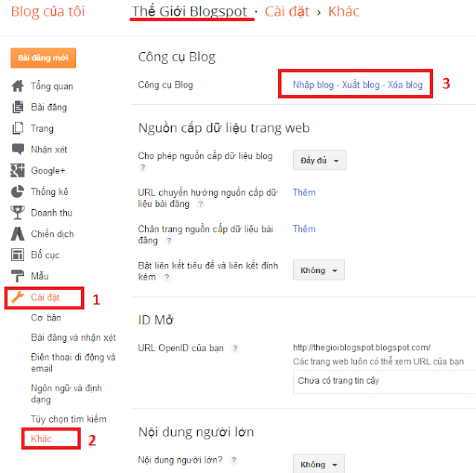The width and height of the screenshot is (476, 473).
Task: Open help for Cho phép nguồn cấp dữ liệu blog
Action: (x=143, y=167)
